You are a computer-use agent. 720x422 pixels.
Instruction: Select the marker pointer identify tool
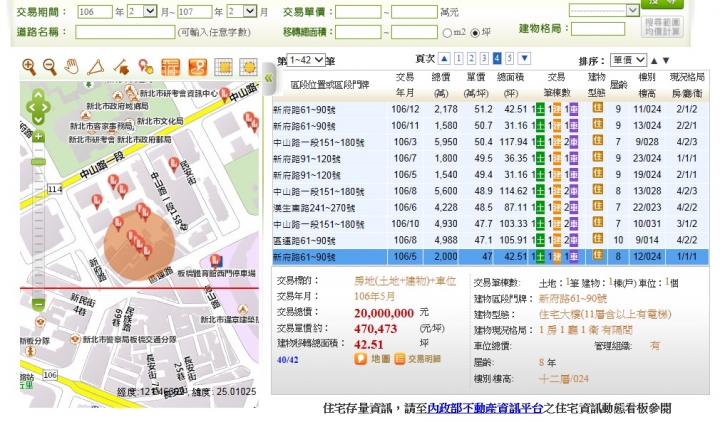(x=146, y=67)
